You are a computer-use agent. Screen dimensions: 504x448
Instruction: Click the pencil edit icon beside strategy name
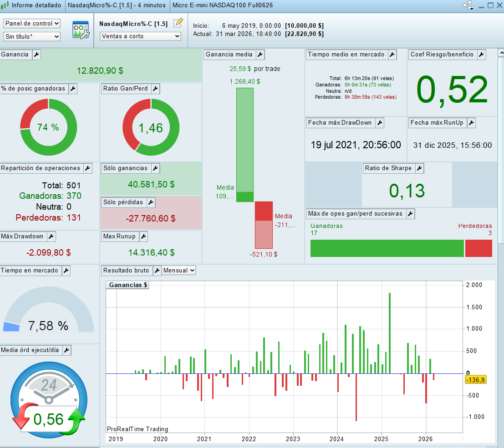pyautogui.click(x=178, y=23)
